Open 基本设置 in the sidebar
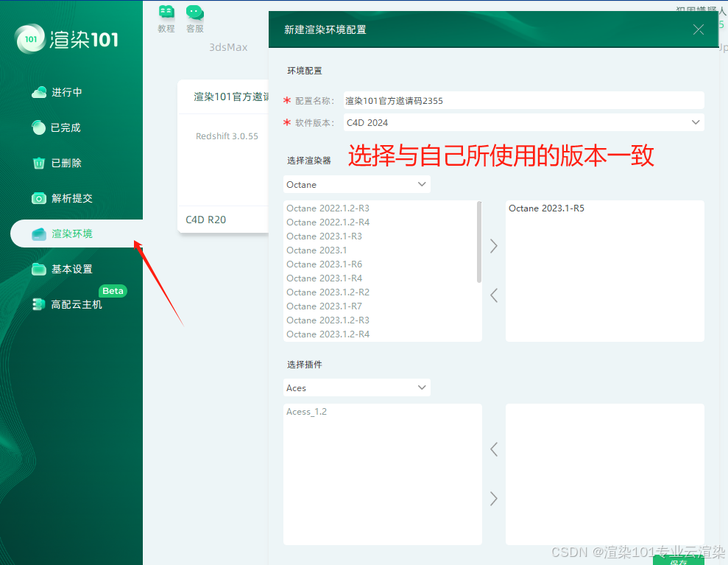This screenshot has width=728, height=565. [72, 269]
